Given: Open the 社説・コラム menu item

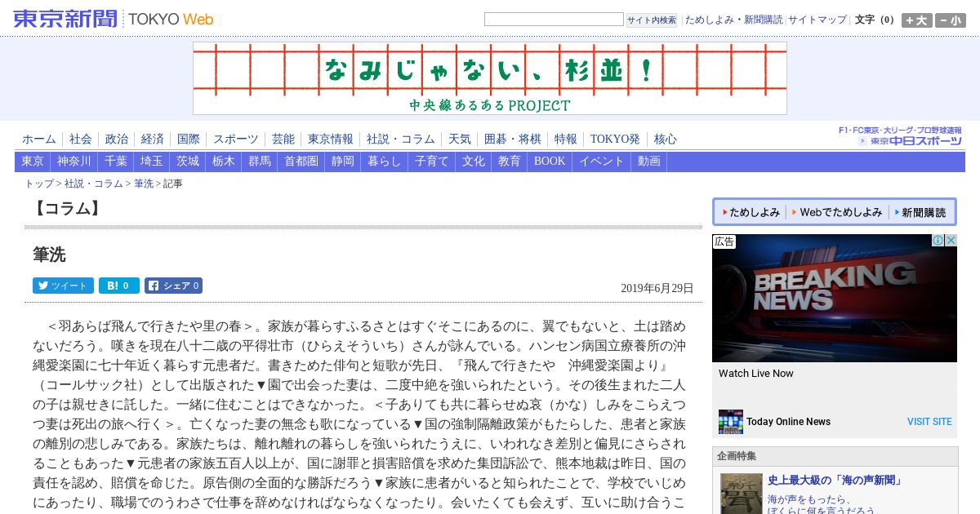Looking at the screenshot, I should click(x=401, y=140).
